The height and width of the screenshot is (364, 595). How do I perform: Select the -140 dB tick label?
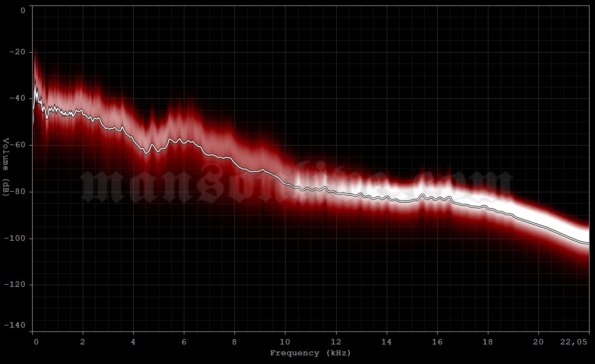point(15,327)
